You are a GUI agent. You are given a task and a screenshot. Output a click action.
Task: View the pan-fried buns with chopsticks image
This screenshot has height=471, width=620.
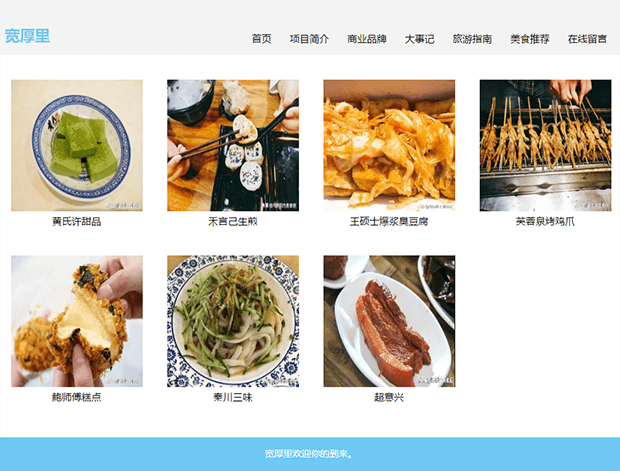pos(233,145)
